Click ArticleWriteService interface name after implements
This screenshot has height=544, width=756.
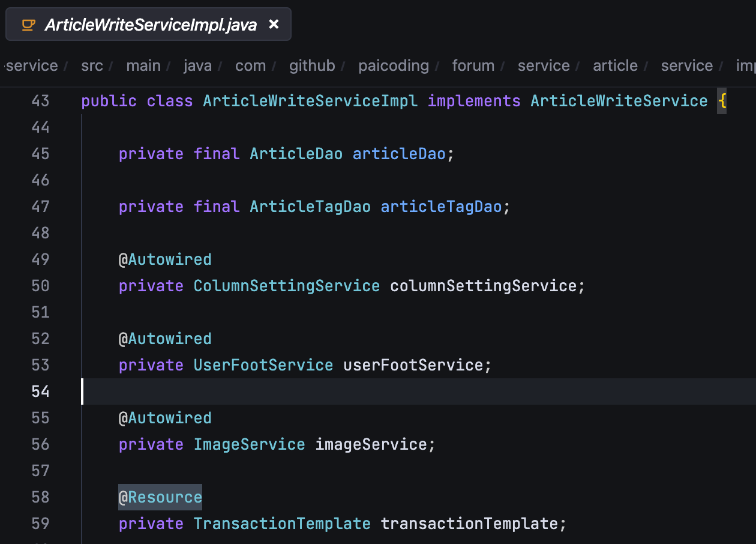click(619, 101)
